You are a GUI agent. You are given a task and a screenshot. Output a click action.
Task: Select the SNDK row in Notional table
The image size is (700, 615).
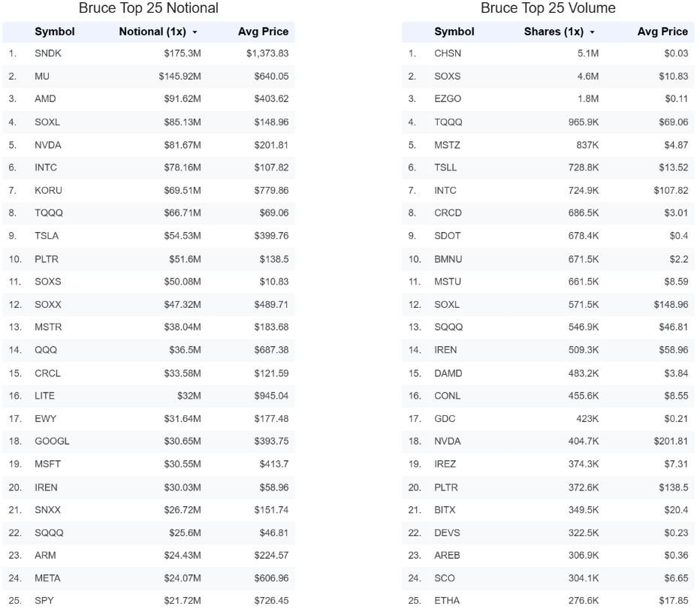point(149,53)
